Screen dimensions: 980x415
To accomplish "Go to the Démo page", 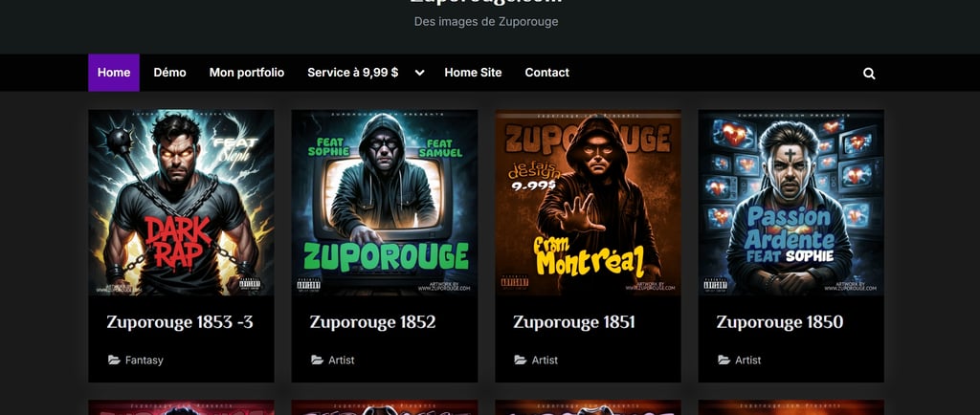I will click(x=169, y=73).
